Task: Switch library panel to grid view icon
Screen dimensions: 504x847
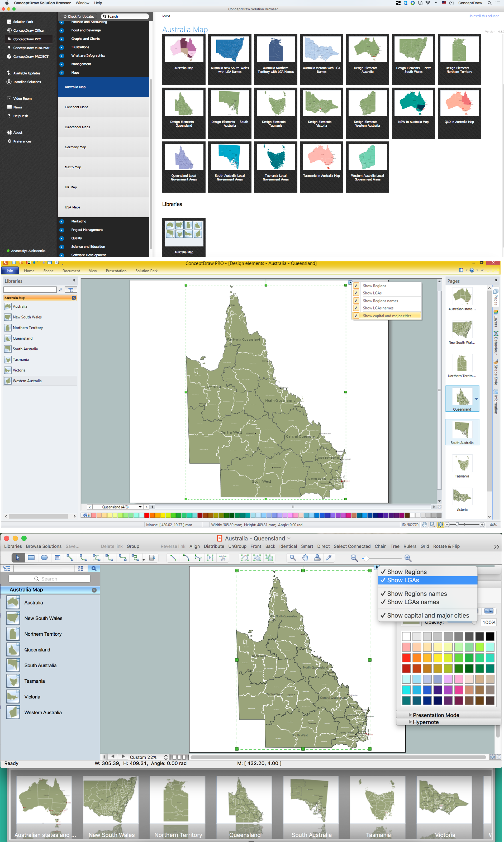Action: (81, 569)
